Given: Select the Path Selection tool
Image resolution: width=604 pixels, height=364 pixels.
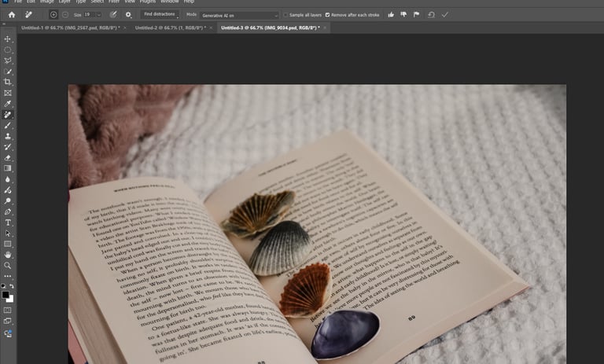Looking at the screenshot, I should 7,233.
